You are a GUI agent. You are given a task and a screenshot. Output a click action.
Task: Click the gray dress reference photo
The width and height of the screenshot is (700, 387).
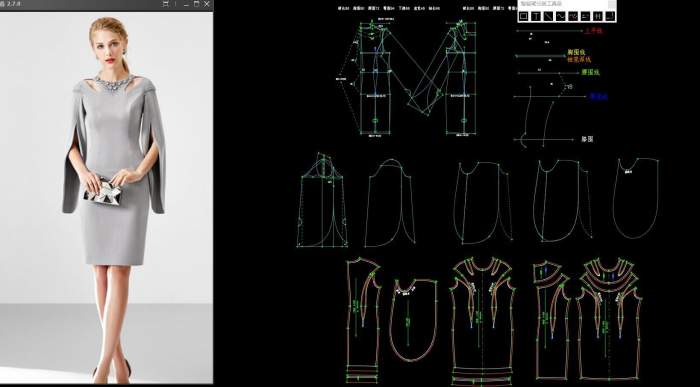coord(106,198)
